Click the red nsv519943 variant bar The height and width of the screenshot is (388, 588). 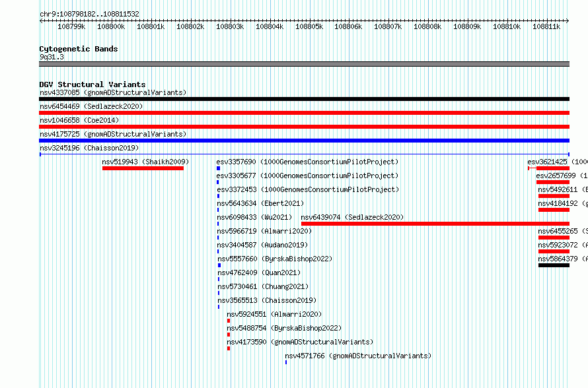pos(143,168)
